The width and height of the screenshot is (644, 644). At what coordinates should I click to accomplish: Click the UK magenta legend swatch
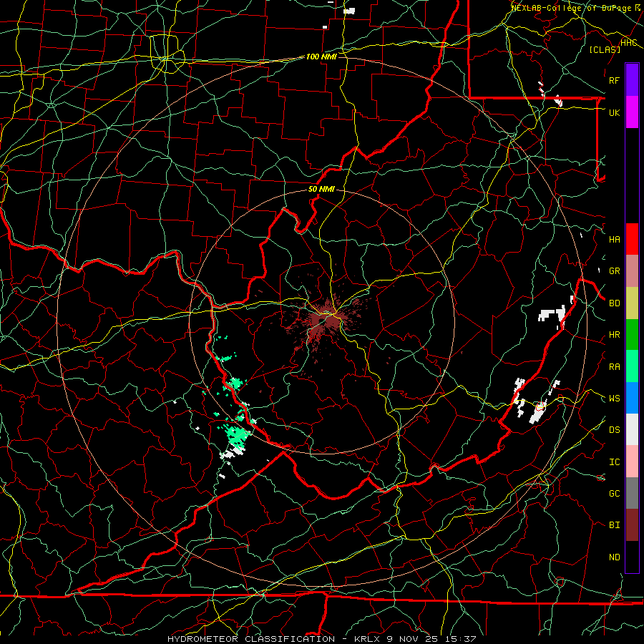[x=632, y=112]
